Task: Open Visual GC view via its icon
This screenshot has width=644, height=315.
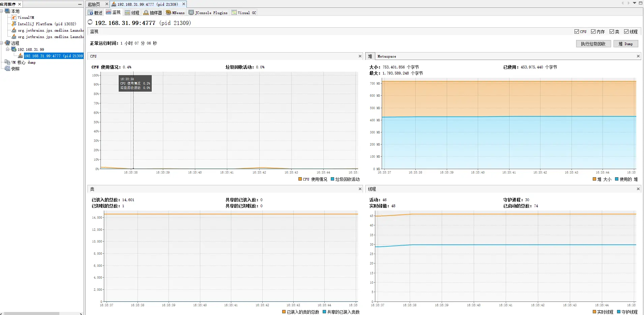Action: (234, 12)
